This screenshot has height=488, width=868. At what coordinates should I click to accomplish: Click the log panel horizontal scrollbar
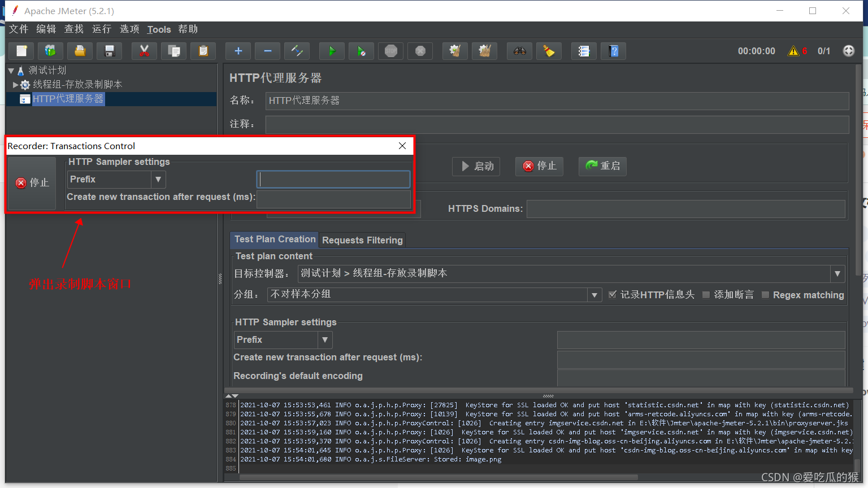point(440,477)
